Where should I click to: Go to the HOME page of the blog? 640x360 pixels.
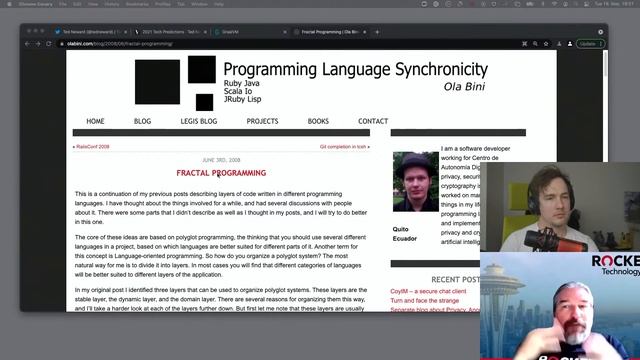tap(95, 121)
